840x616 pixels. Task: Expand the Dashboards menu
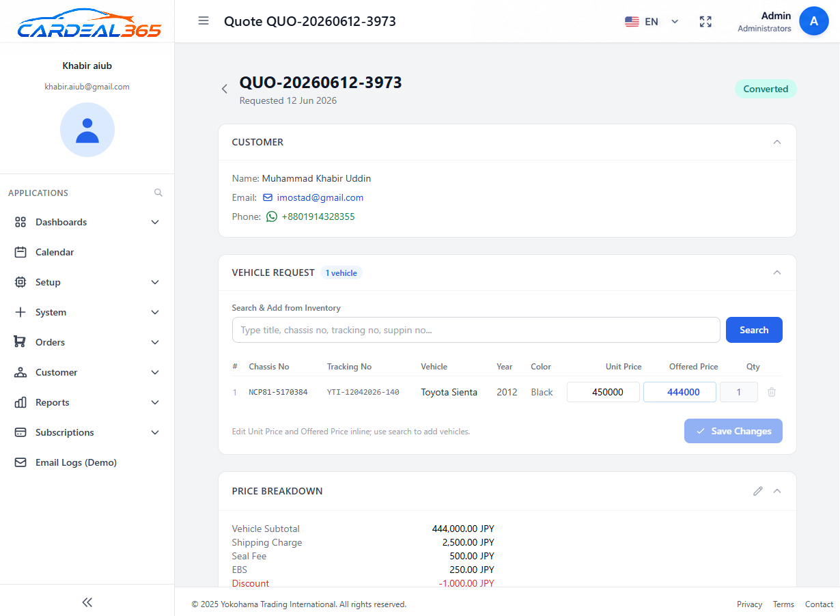[87, 222]
